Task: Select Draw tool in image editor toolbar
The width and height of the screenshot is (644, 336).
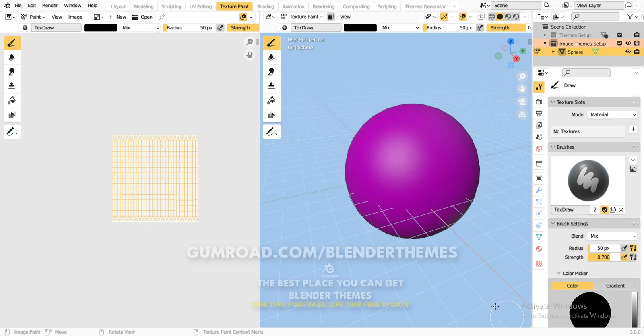Action: pyautogui.click(x=12, y=43)
